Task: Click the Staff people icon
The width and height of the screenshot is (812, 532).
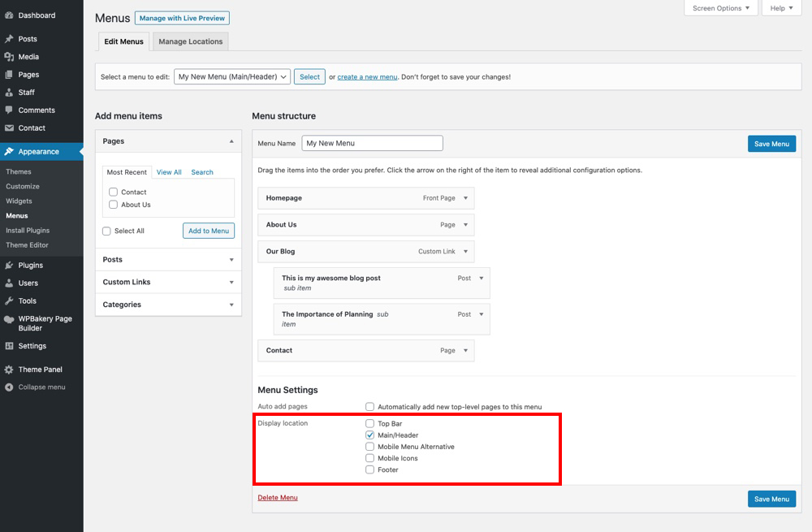Action: click(9, 93)
